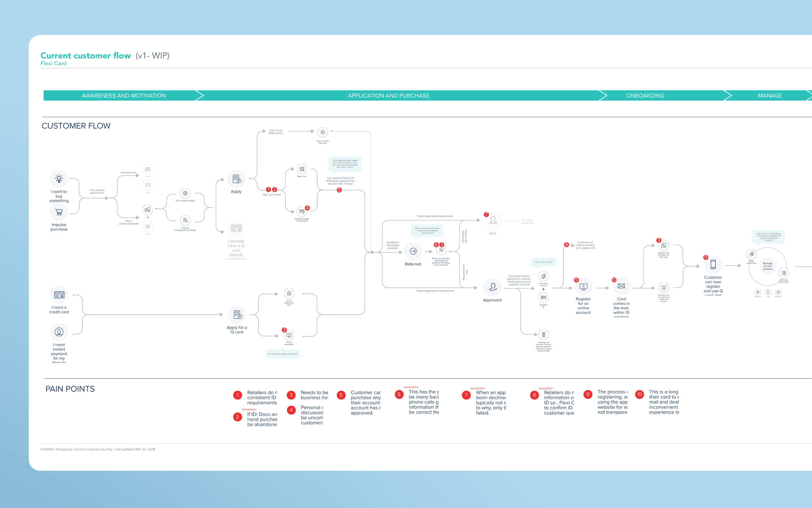This screenshot has width=812, height=508.
Task: Click pain point badge 2 in Pain Points list
Action: point(238,417)
